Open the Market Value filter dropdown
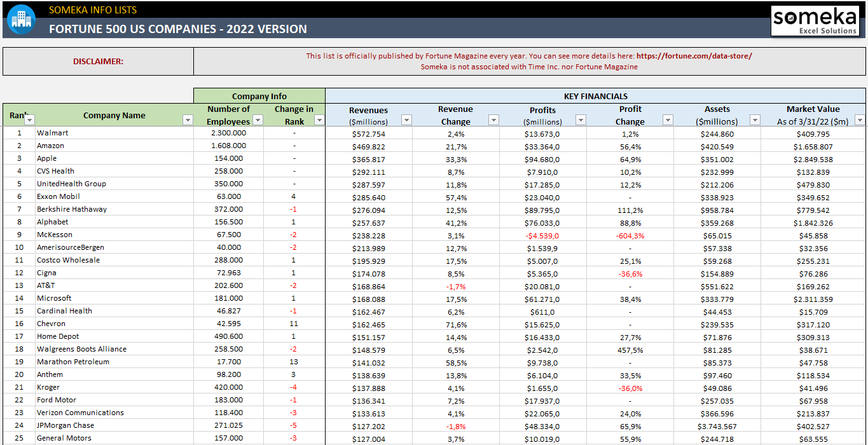 (859, 120)
